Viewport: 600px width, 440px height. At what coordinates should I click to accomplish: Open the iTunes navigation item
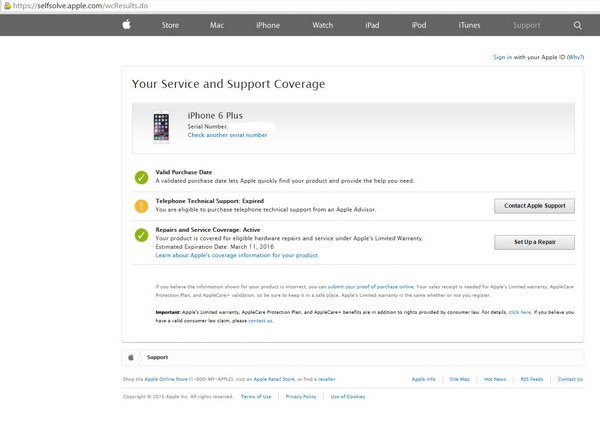click(x=470, y=25)
